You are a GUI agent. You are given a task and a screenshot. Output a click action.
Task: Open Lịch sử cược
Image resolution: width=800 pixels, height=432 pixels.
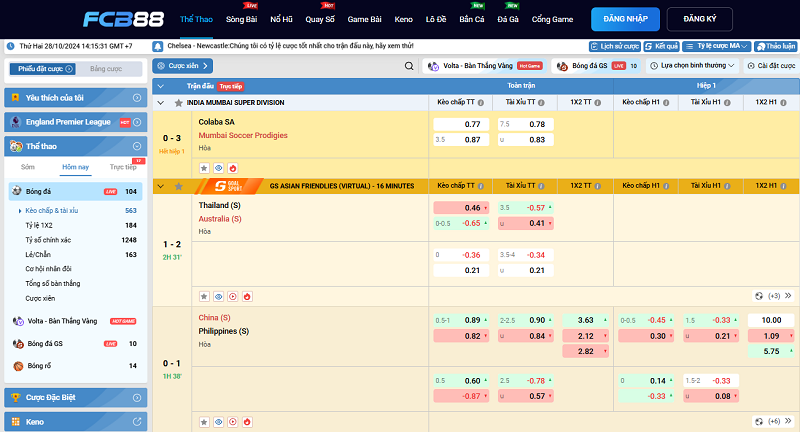click(x=615, y=46)
